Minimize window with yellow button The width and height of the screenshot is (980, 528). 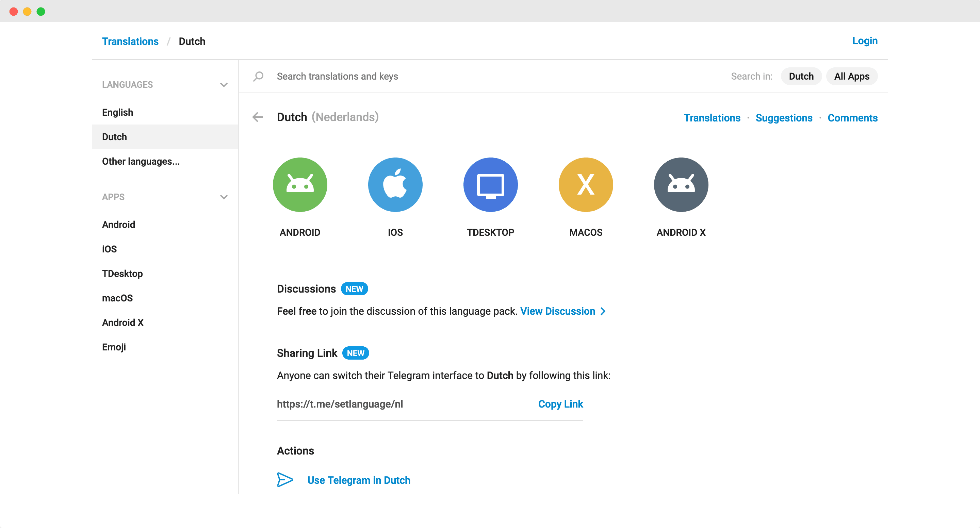[x=27, y=12]
